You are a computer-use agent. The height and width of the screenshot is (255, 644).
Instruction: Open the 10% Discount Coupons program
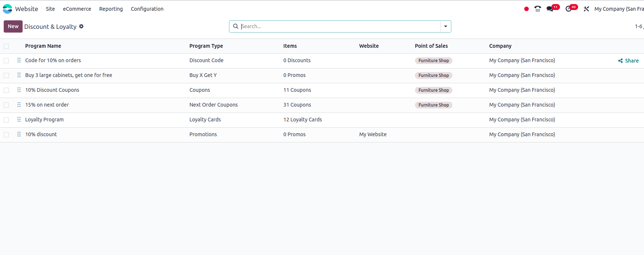[x=52, y=90]
